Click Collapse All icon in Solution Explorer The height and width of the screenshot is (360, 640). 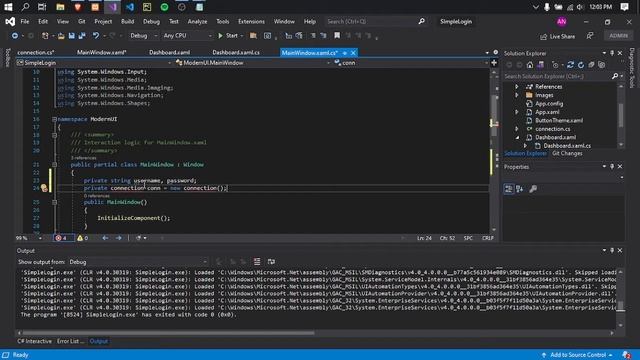[591, 65]
